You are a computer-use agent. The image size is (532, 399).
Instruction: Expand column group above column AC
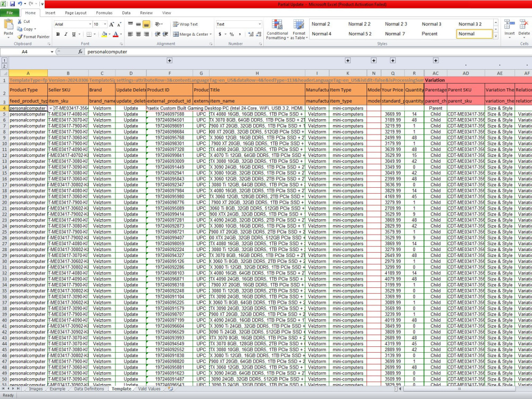click(436, 61)
